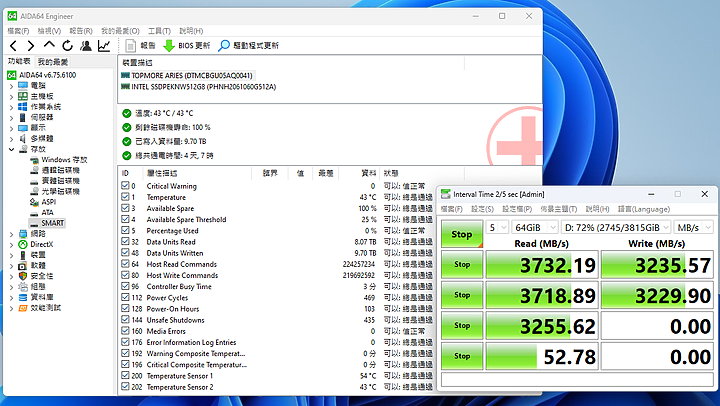Go back with the left arrow toolbar icon
Screen dimensions: 720x406
click(x=13, y=45)
